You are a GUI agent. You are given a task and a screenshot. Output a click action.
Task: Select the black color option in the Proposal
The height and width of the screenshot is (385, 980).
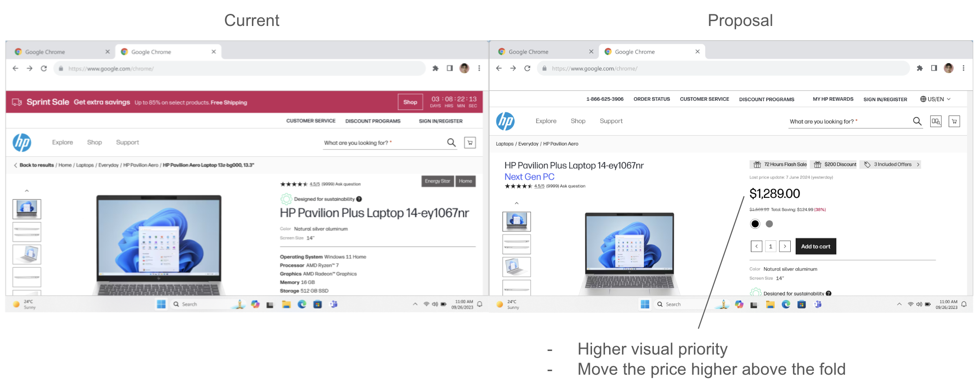[x=755, y=224]
